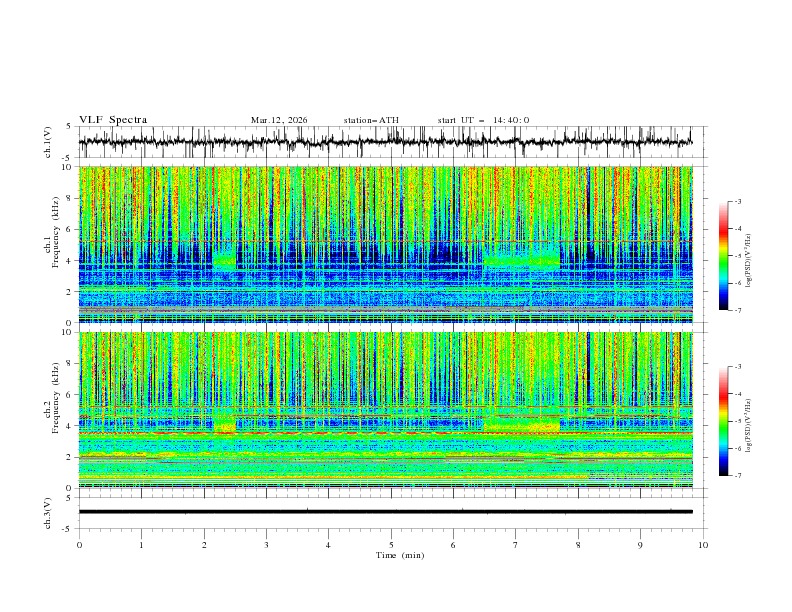
Task: Click the ch.1 color bar scale
Action: [723, 256]
